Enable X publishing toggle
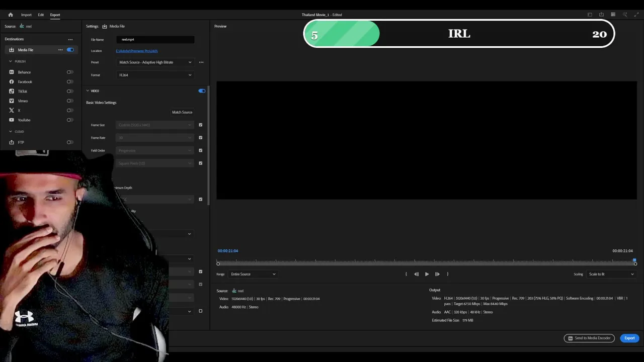This screenshot has height=362, width=644. pos(70,110)
